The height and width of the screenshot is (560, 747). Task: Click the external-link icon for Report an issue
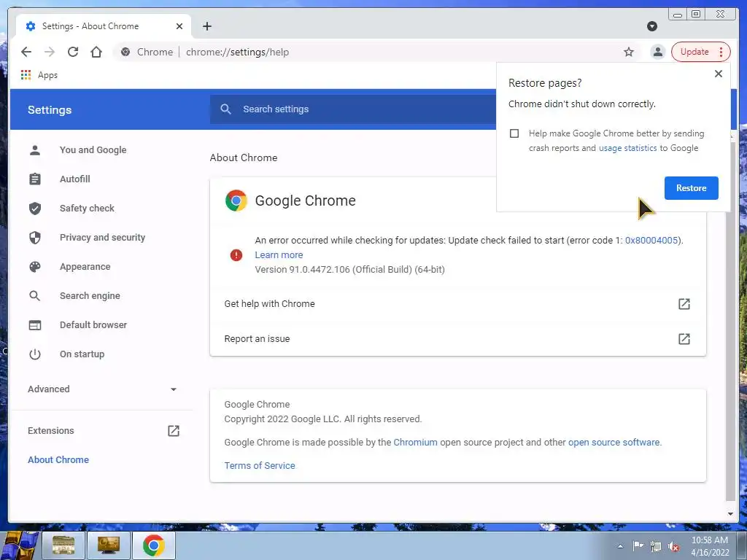pyautogui.click(x=684, y=338)
